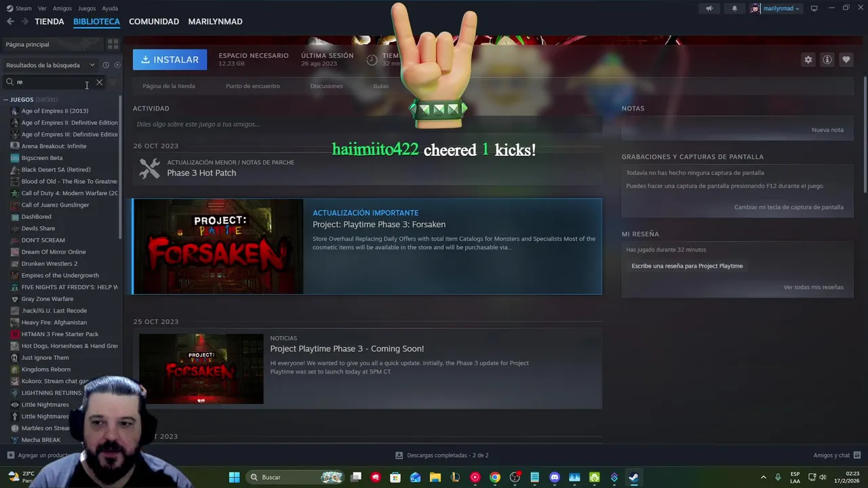Click Escribe una reseña para Project Playtime
Screen dimensions: 868x488
(687, 266)
